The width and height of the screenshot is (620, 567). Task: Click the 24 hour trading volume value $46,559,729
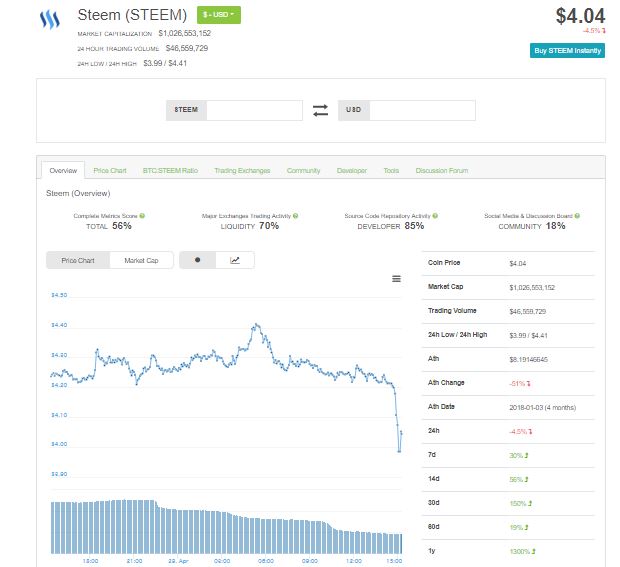(x=187, y=48)
